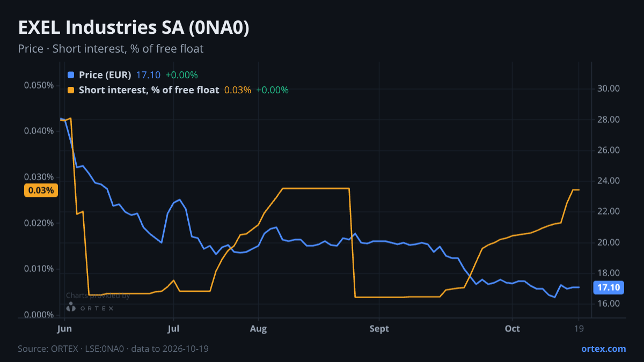Click the chart title EXEL Industries SA (0NA0)
Screen dimensions: 644x362
(134, 28)
